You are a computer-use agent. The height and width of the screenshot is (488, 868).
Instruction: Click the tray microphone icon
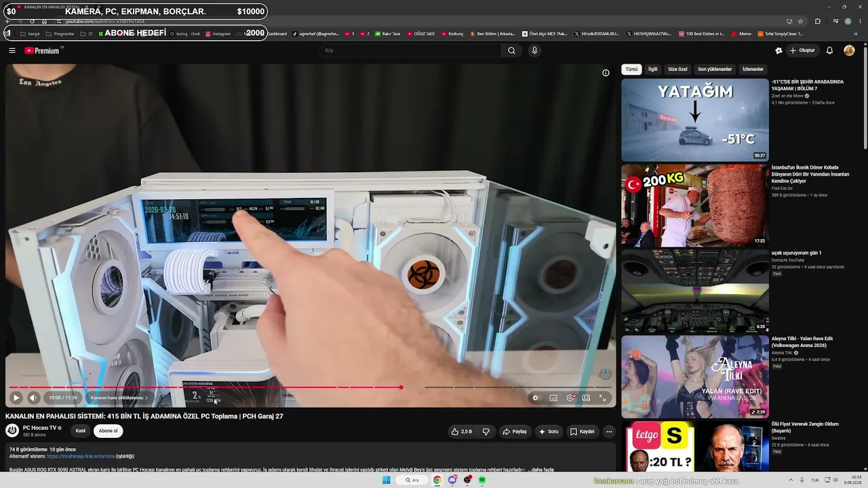tap(802, 480)
